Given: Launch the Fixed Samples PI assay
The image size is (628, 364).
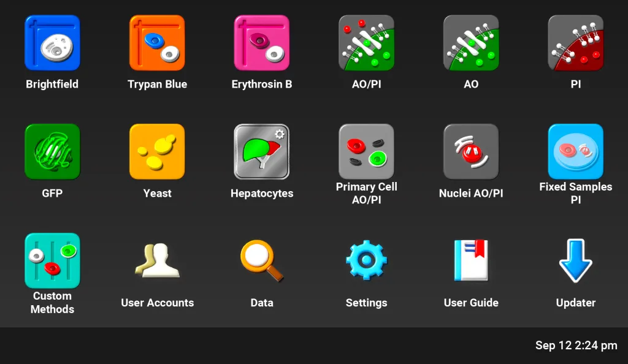Looking at the screenshot, I should [575, 151].
